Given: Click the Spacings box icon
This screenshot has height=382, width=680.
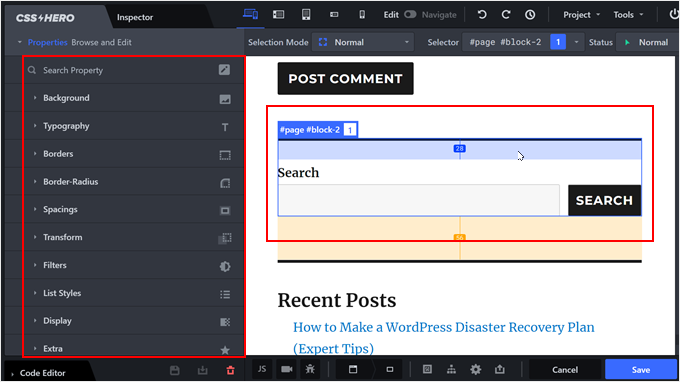Looking at the screenshot, I should coord(225,211).
